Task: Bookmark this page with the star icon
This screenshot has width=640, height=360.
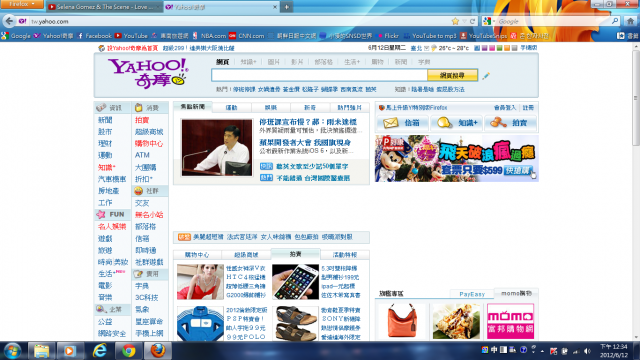Action: pyautogui.click(x=455, y=21)
